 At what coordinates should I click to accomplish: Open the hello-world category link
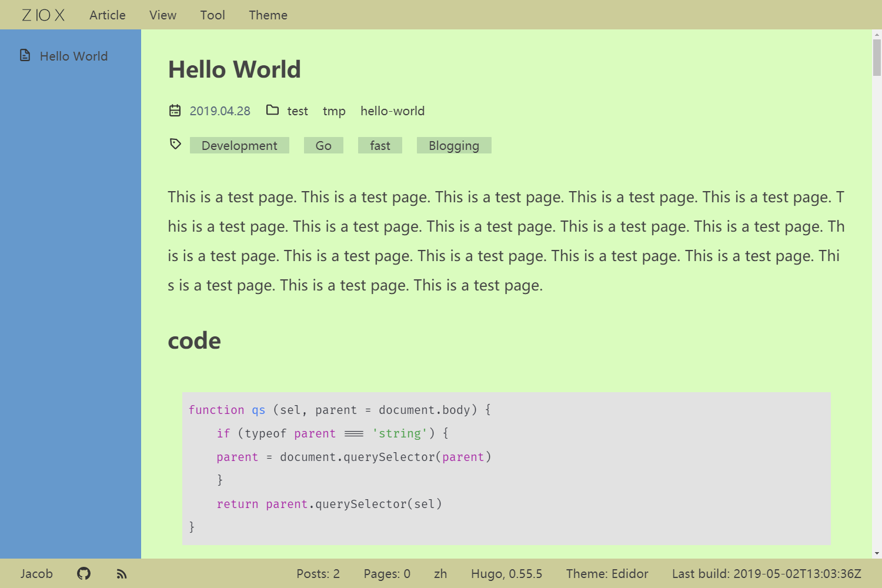[x=392, y=111]
